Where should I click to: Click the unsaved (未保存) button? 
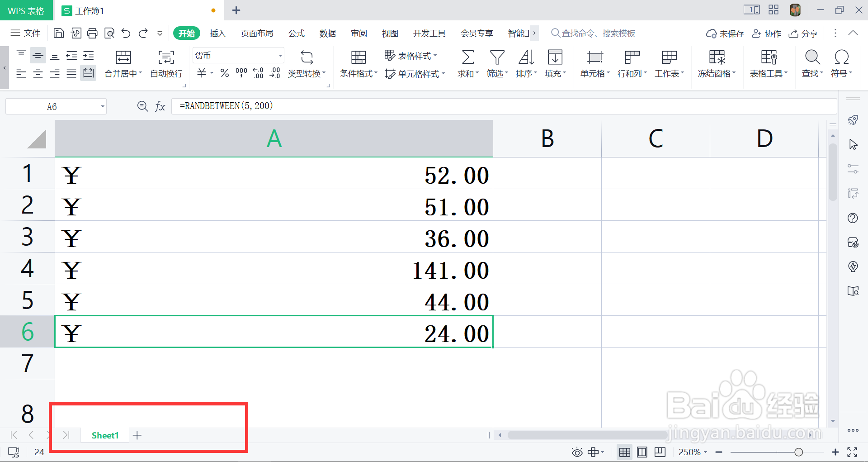pos(725,33)
